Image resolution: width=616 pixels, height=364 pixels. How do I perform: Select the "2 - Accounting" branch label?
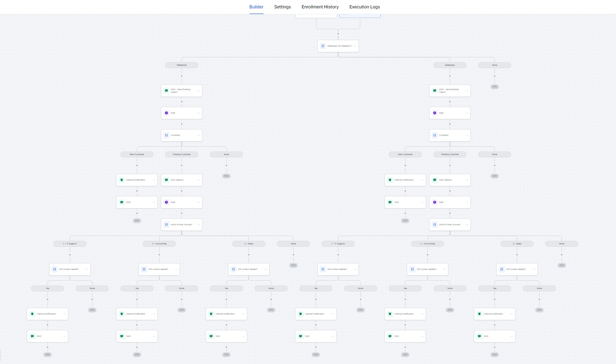coord(159,244)
